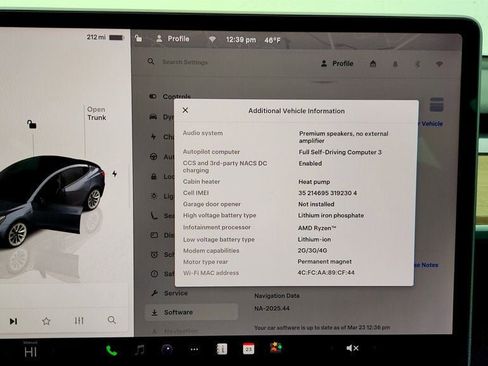Select the Schedule alarm clock icon
Screen dimensions: 488x366
pyautogui.click(x=154, y=255)
